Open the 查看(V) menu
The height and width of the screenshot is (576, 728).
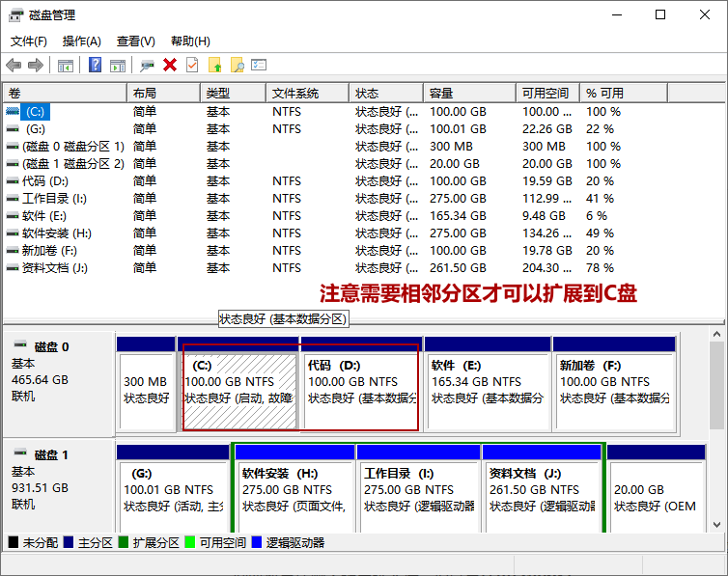[135, 41]
